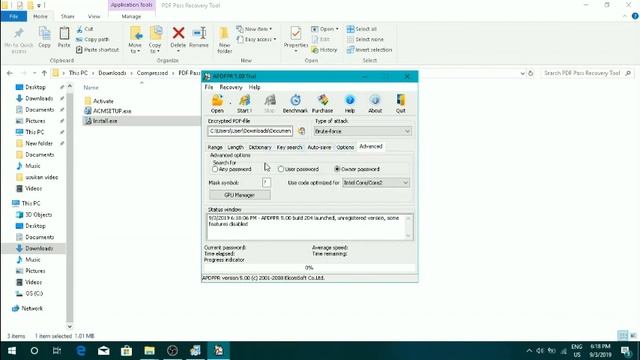Click Encrypted PDF-file path field

pos(250,131)
